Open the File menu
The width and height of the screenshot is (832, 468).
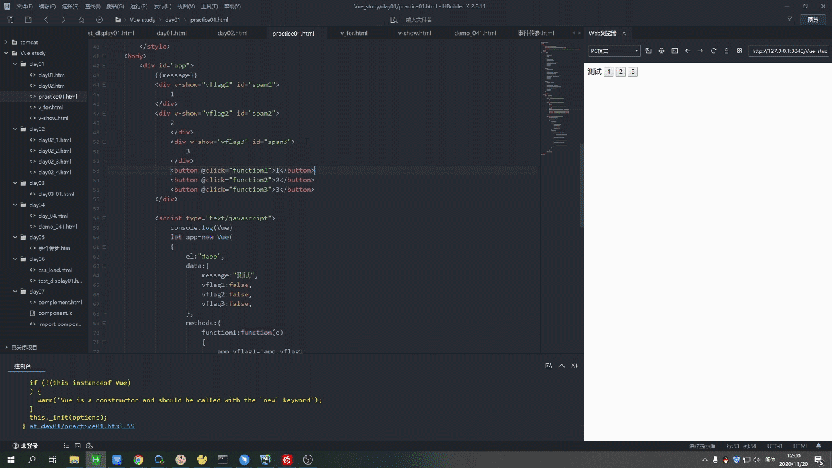tap(24, 6)
